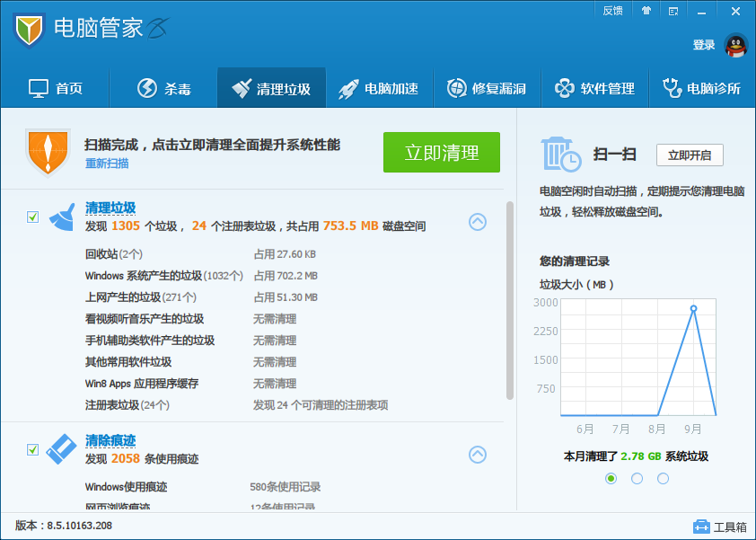Click the broom icon beside 清理垃圾
The image size is (756, 540).
tap(62, 217)
